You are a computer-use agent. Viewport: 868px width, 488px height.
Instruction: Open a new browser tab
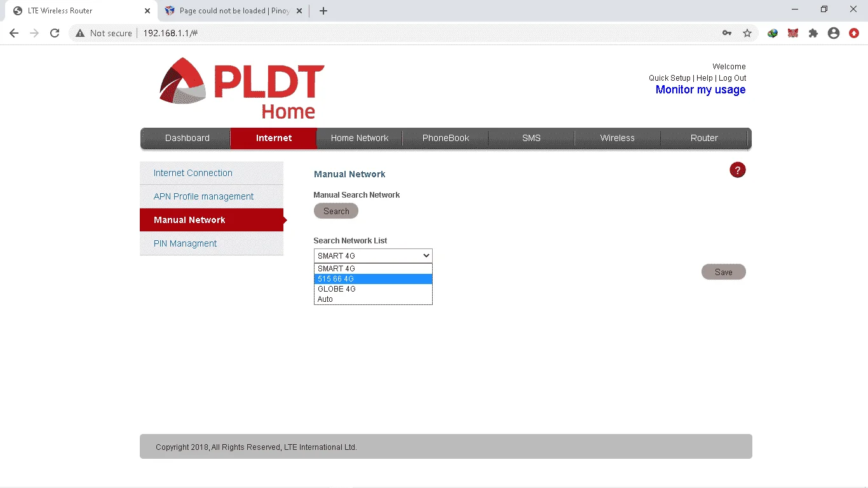[323, 11]
